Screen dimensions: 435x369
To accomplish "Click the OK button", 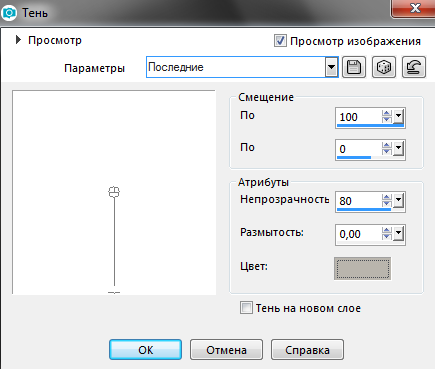I will (x=146, y=350).
